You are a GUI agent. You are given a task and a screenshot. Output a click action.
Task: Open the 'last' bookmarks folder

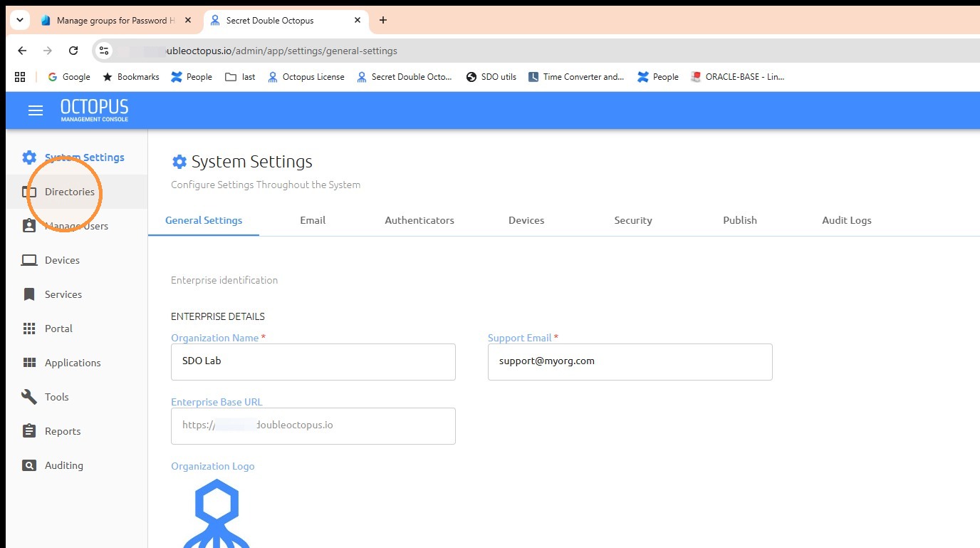click(240, 77)
